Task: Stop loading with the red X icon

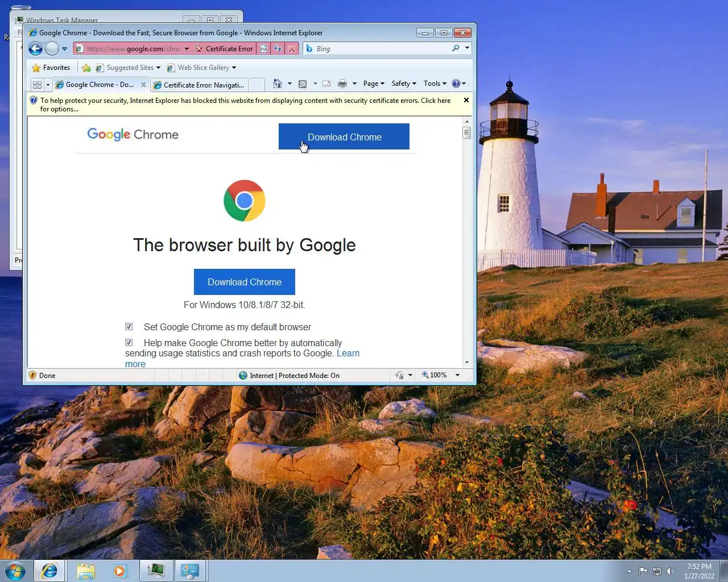Action: 292,49
